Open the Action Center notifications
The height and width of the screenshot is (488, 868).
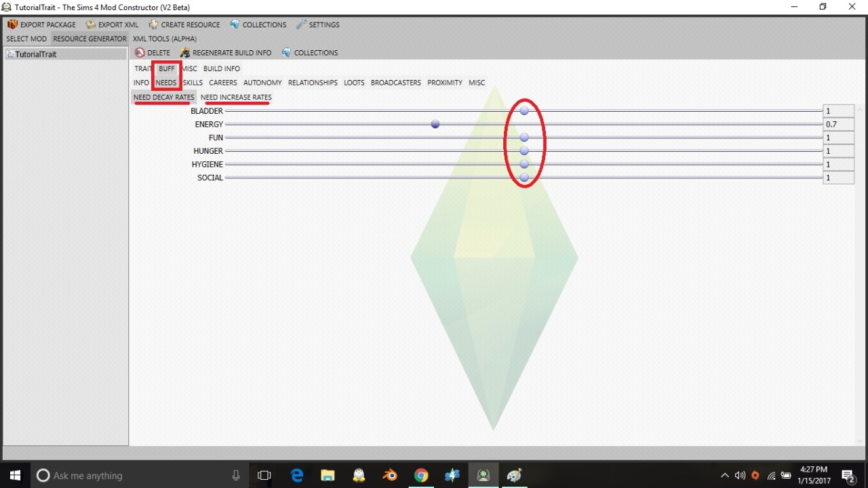point(848,475)
